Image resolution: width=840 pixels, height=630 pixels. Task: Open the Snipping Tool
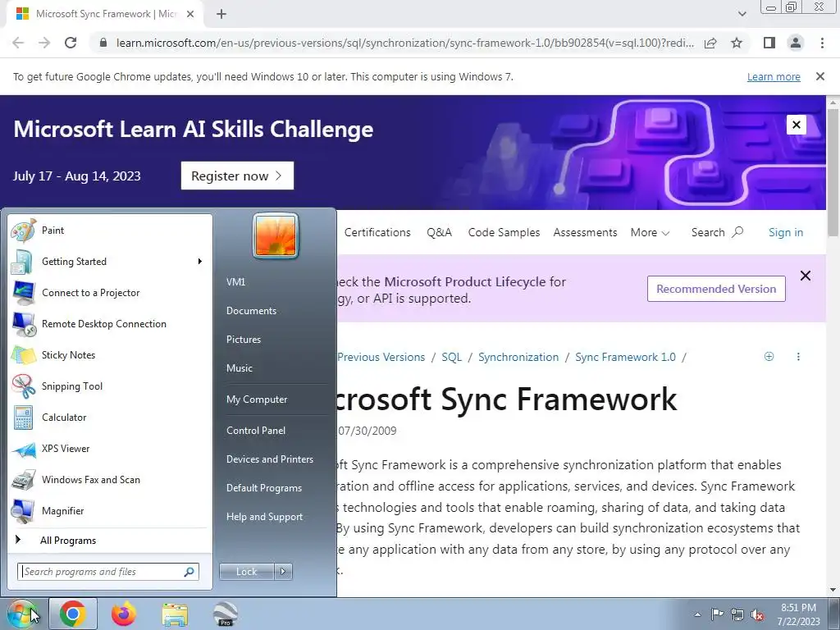pos(110,386)
